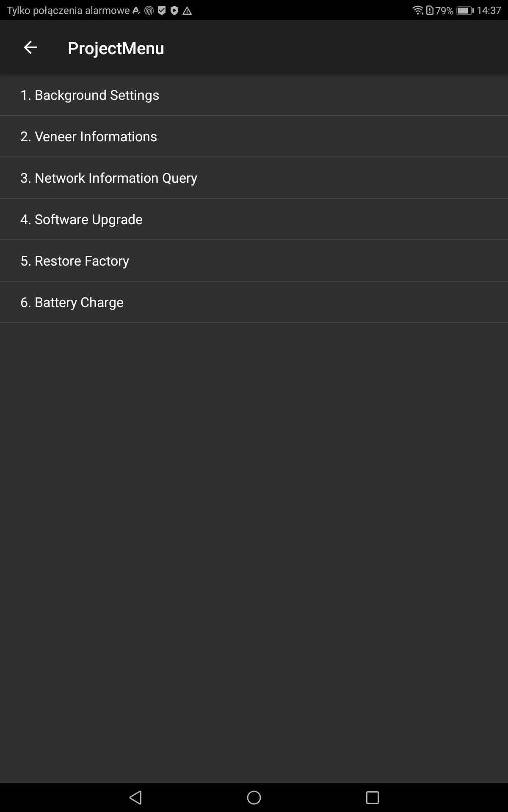Tap the Android back navigation triangle
Image resolution: width=508 pixels, height=812 pixels.
(x=135, y=798)
